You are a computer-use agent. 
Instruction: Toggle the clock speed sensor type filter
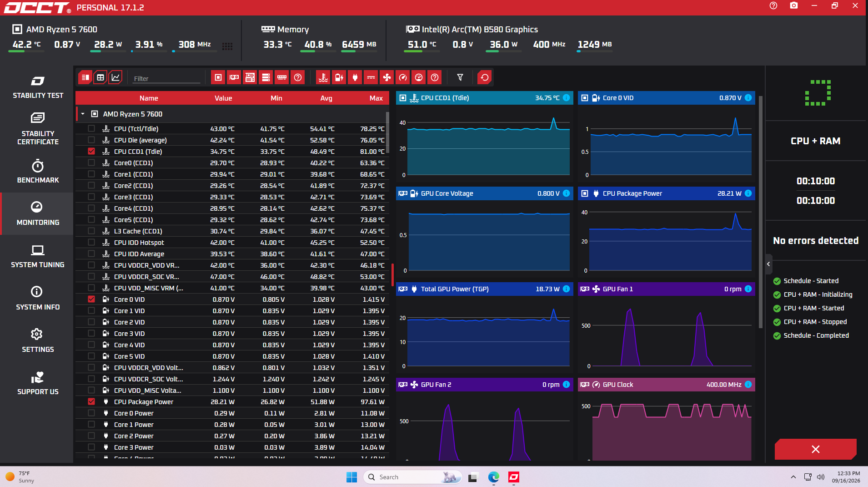[403, 77]
